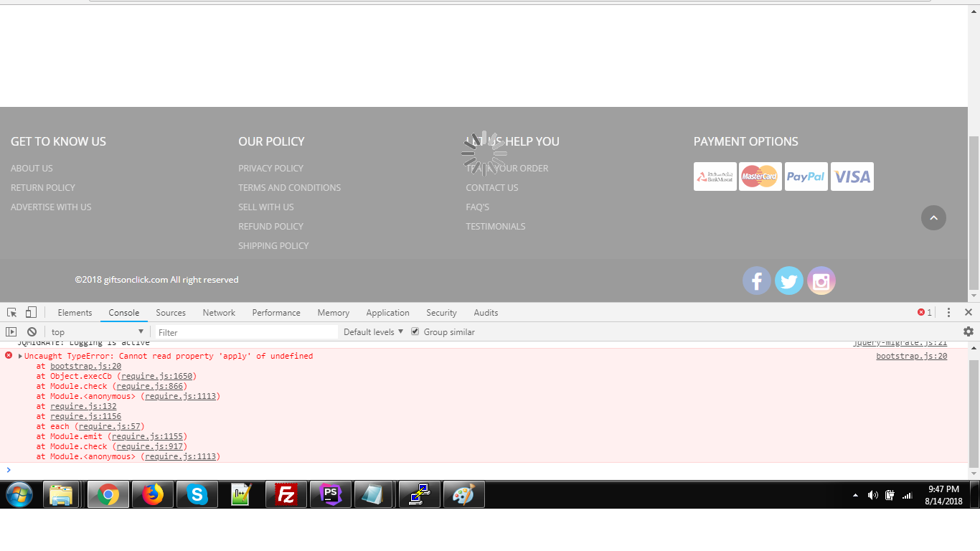Viewport: 980px width, 551px height.
Task: Expand the Default levels dropdown
Action: [x=373, y=332]
